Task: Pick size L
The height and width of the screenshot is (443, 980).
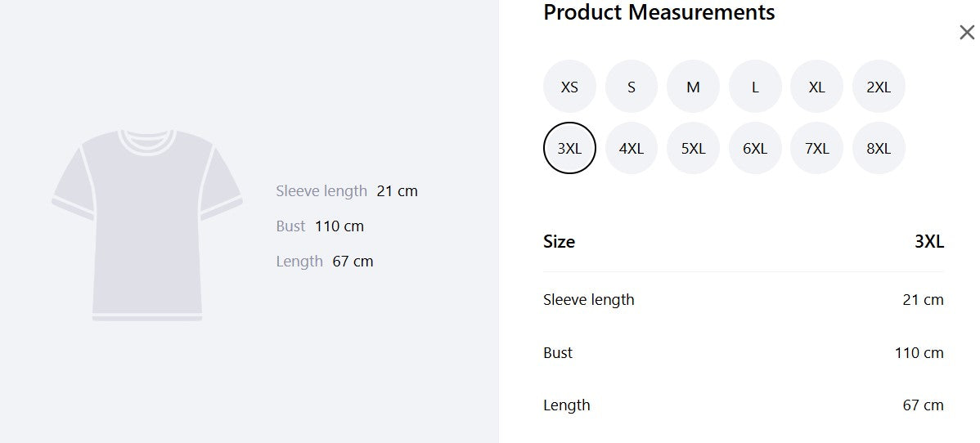Action: click(755, 87)
